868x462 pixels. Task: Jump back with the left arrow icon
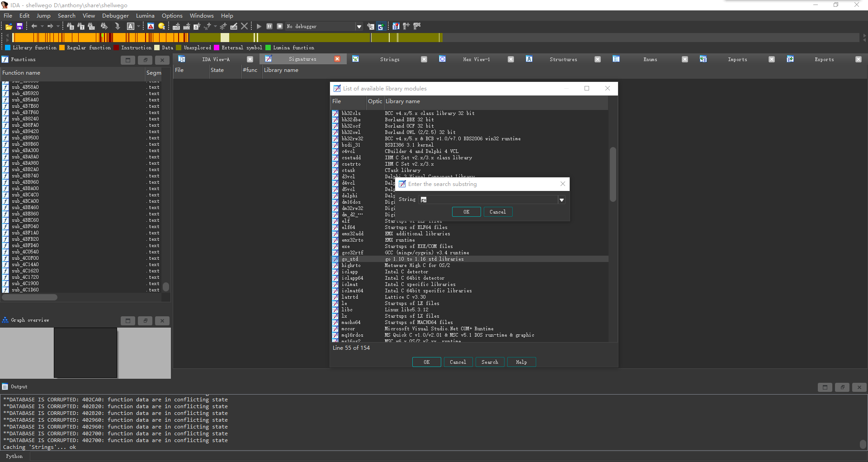coord(34,26)
